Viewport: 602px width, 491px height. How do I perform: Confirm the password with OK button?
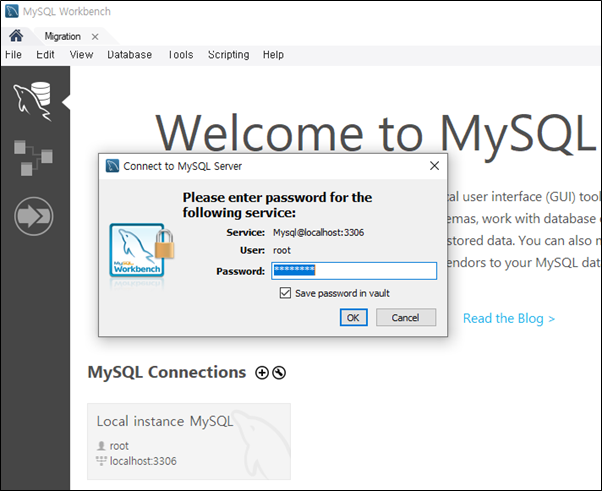point(353,317)
